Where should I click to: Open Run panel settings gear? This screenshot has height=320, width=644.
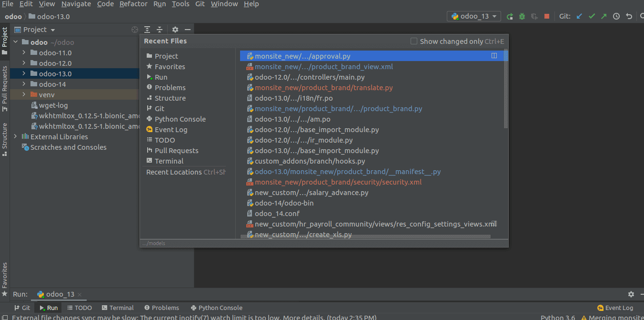(x=631, y=294)
